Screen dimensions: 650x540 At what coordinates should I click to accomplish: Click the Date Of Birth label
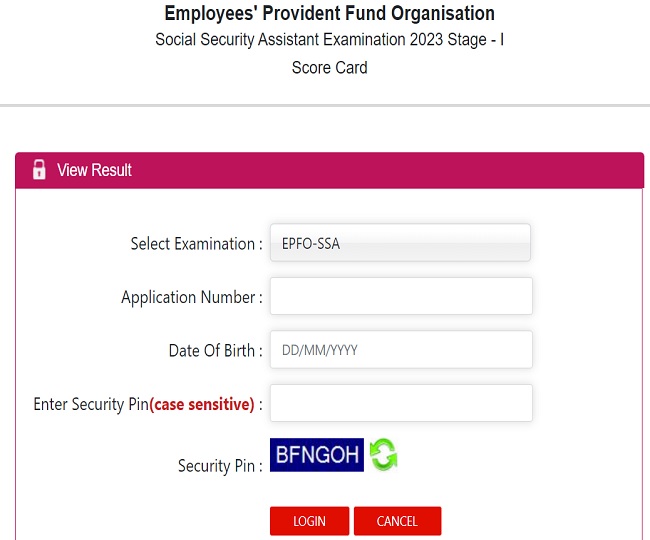[215, 351]
